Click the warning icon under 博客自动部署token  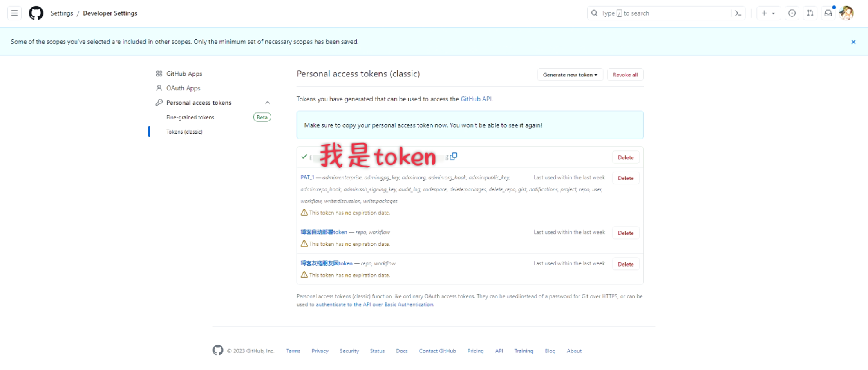tap(304, 244)
